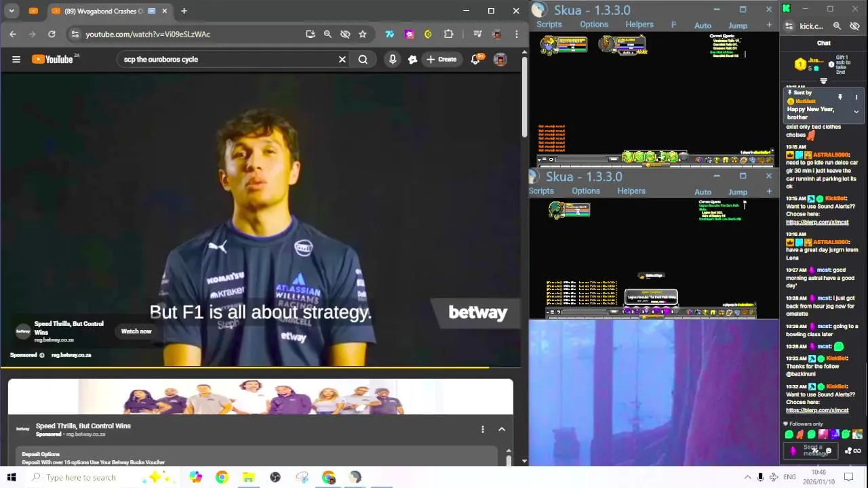This screenshot has width=868, height=488.
Task: Click the Betway ad banner image
Action: pos(260,396)
